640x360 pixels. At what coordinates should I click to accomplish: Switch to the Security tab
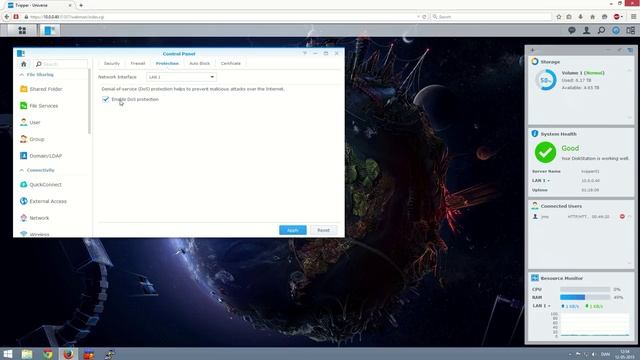[x=111, y=64]
